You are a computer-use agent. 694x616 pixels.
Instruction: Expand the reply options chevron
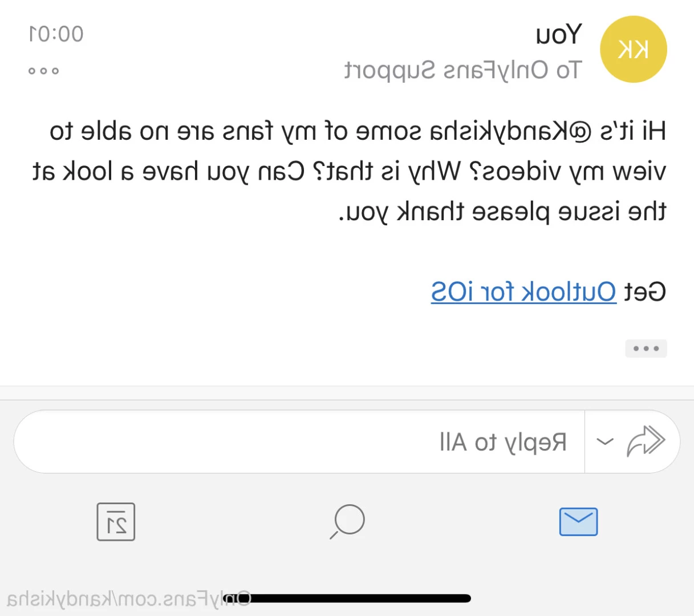click(604, 441)
